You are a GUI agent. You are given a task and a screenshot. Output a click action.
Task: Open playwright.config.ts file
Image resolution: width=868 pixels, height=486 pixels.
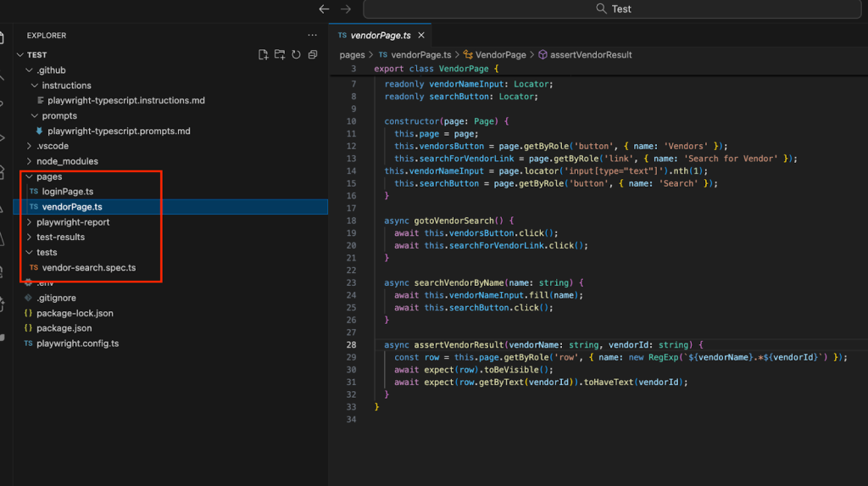77,344
